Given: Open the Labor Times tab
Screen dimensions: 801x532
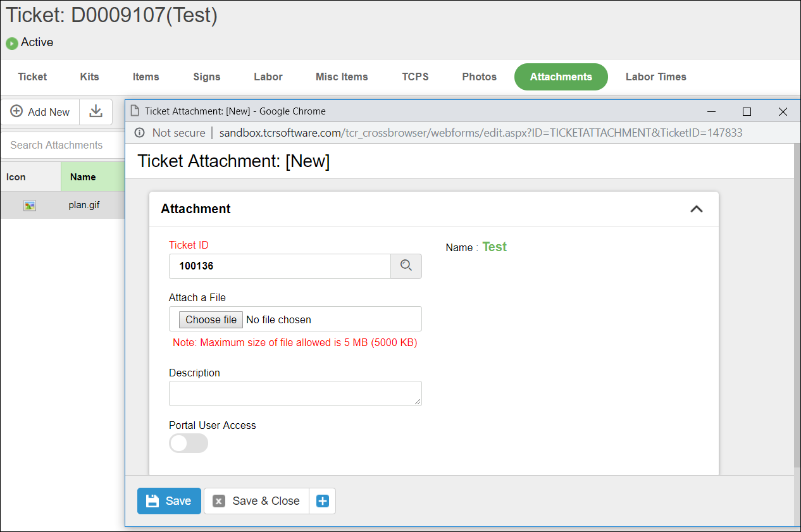Looking at the screenshot, I should tap(655, 77).
